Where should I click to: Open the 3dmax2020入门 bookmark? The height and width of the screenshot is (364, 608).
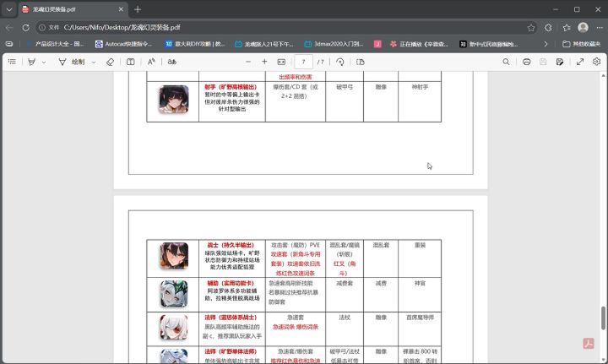[334, 44]
